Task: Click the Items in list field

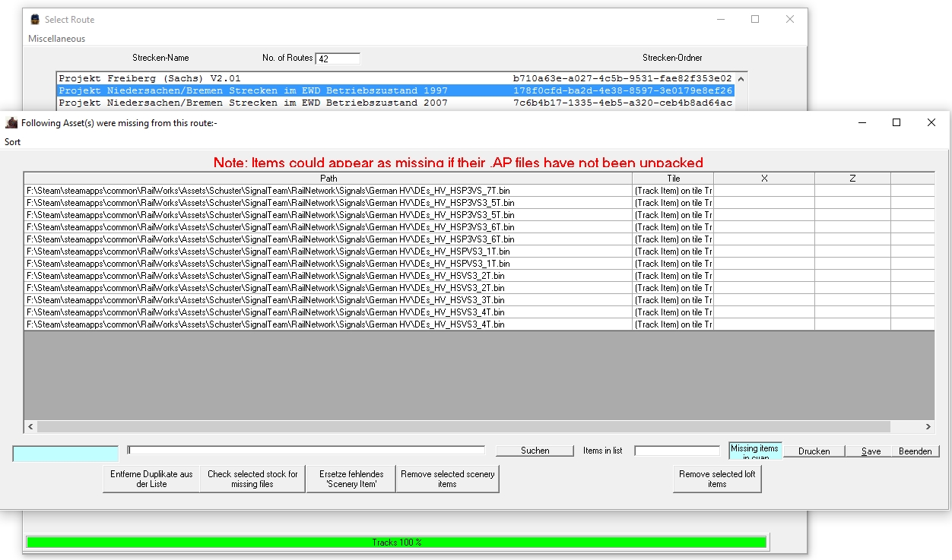Action: (x=677, y=451)
